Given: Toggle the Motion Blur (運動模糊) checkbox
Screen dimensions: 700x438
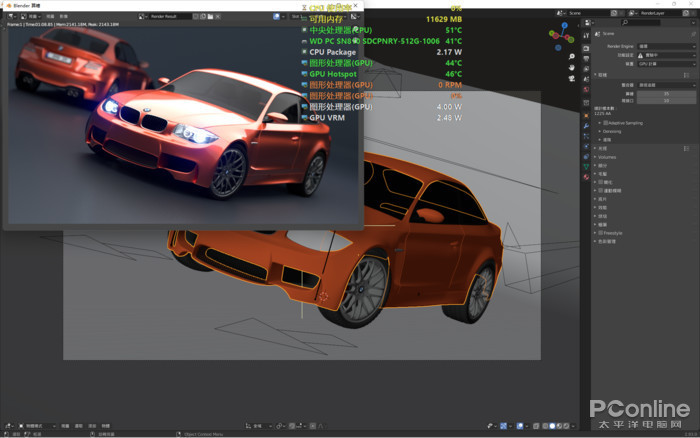Looking at the screenshot, I should point(600,191).
